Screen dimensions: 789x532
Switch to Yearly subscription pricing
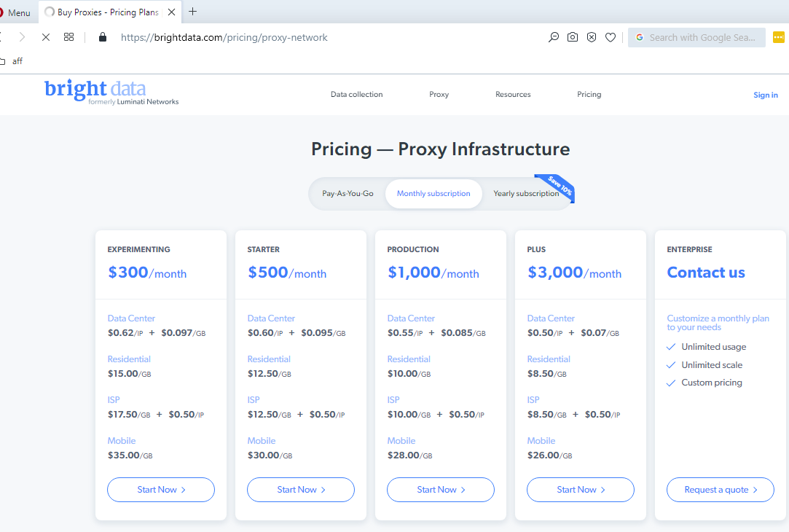[526, 194]
